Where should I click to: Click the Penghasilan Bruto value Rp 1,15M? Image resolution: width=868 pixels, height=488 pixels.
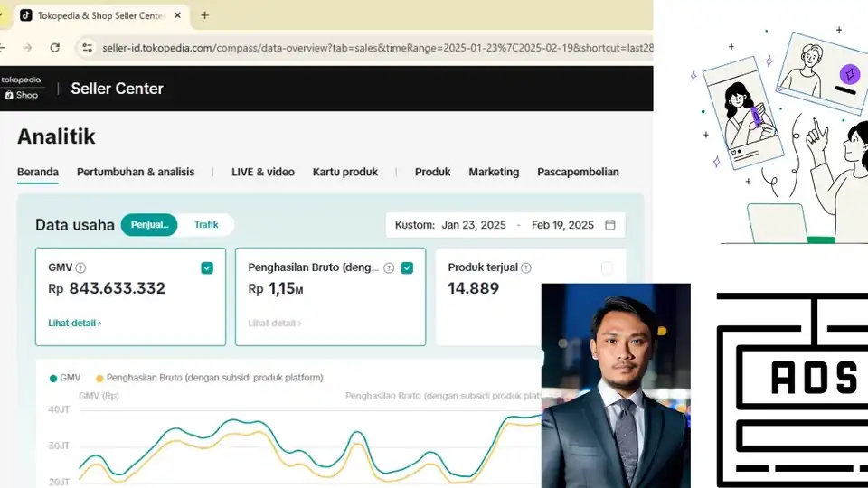coord(276,289)
